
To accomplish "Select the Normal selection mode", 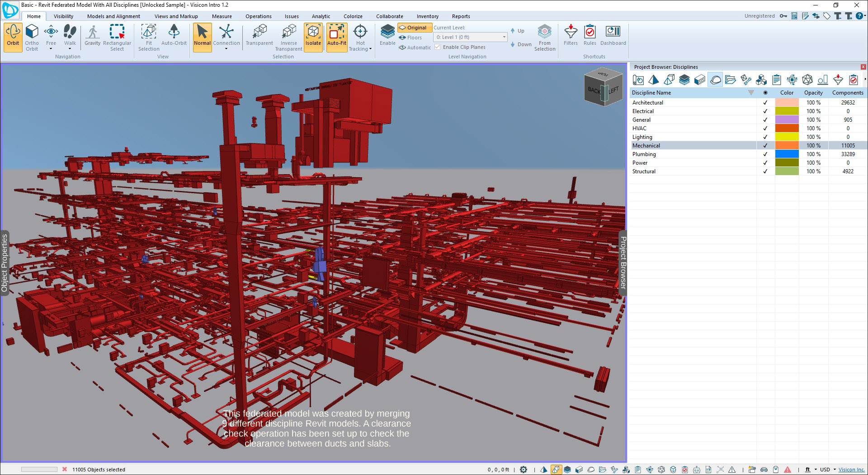I will (202, 37).
